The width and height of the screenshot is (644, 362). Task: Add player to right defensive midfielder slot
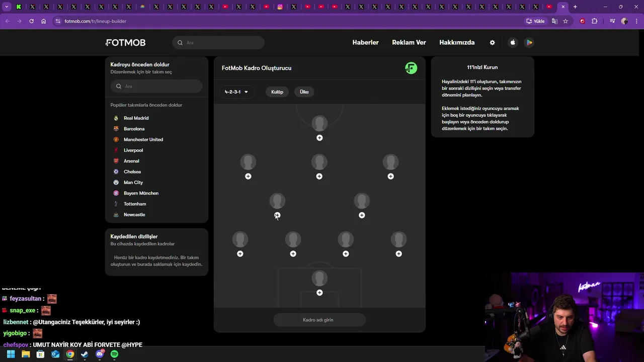362,215
